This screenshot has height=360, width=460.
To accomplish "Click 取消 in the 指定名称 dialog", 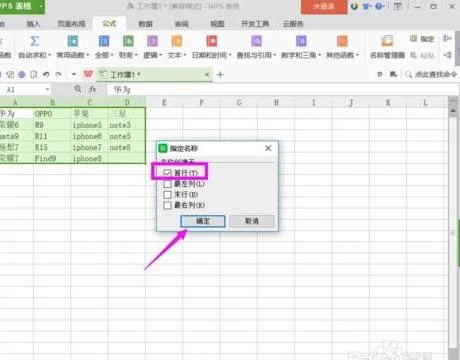I will [x=252, y=221].
